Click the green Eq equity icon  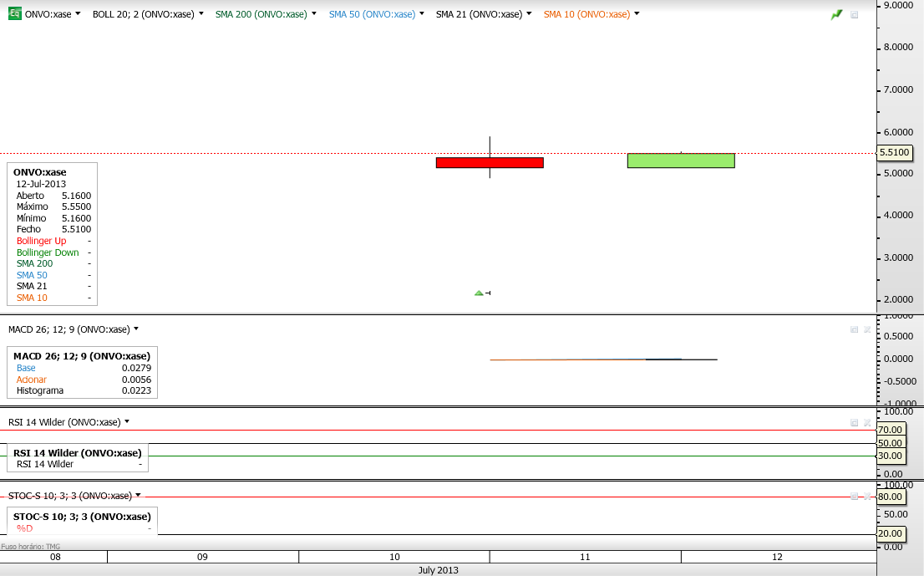pyautogui.click(x=15, y=13)
